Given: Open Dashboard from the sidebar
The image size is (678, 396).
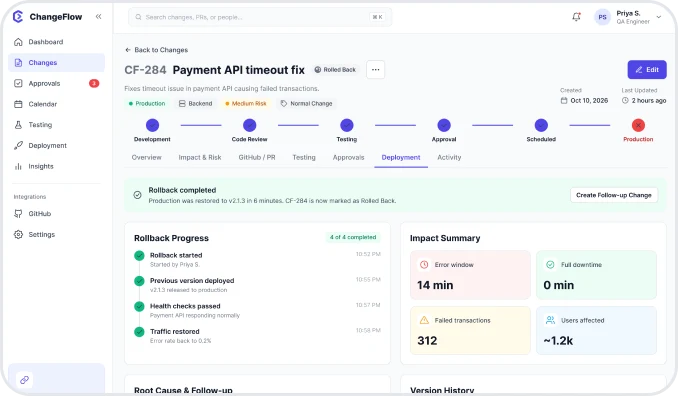Looking at the screenshot, I should click(x=56, y=42).
